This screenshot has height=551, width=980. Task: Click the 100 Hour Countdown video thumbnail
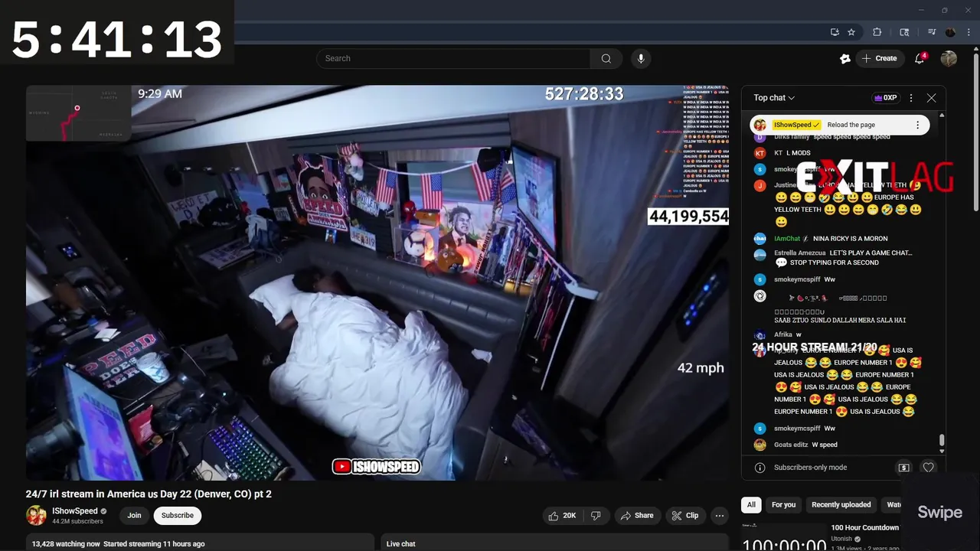click(x=784, y=536)
